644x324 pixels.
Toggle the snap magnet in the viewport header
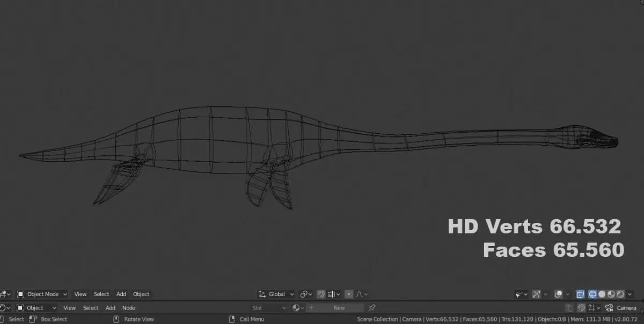coord(321,294)
